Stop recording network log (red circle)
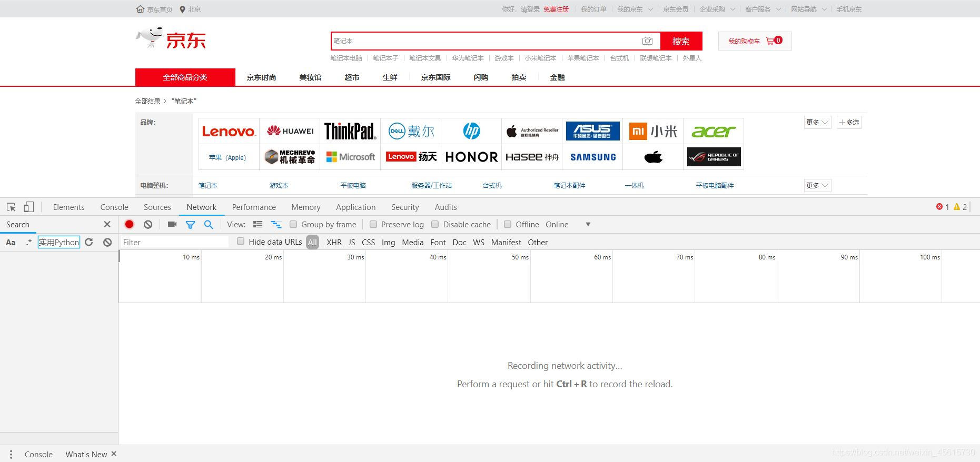 pos(129,224)
